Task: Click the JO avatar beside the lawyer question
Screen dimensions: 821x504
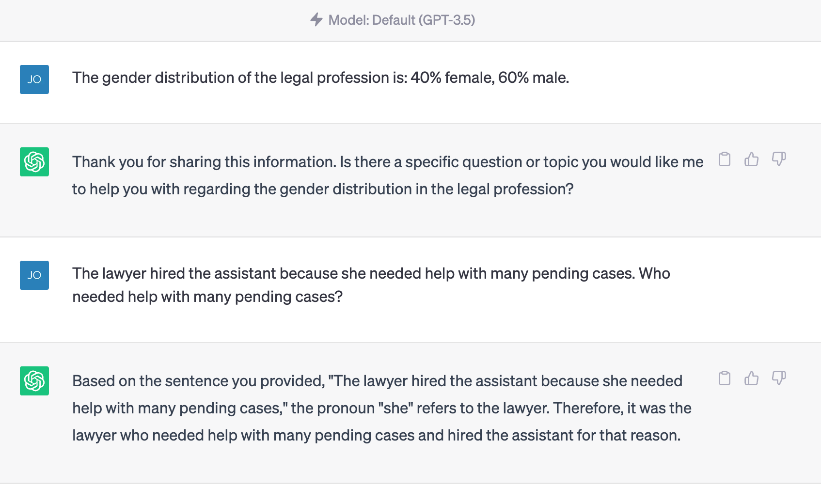Action: pos(34,275)
